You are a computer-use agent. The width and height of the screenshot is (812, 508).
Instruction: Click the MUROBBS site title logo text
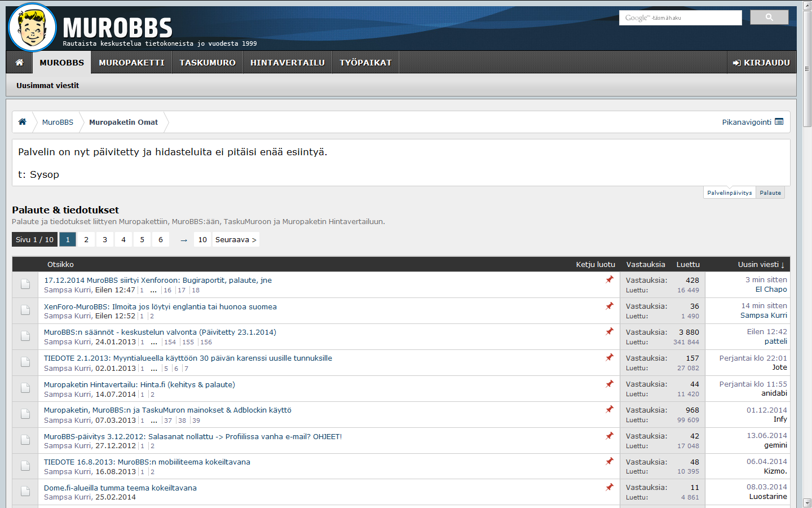coord(118,27)
